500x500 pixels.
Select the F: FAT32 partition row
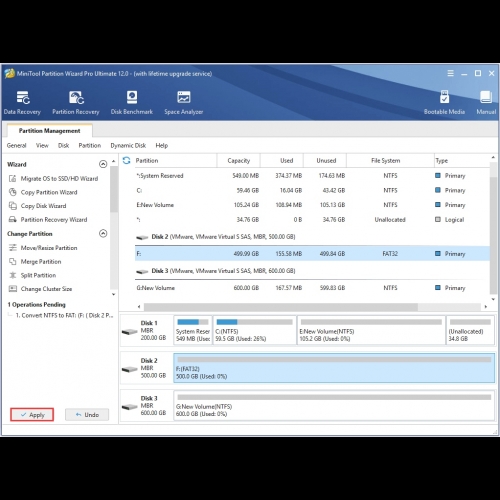coord(312,254)
